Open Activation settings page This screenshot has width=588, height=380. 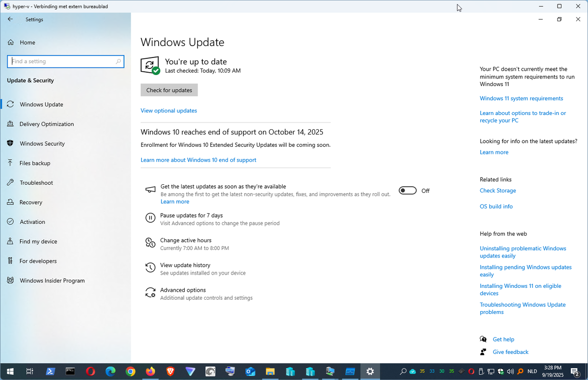click(x=32, y=222)
